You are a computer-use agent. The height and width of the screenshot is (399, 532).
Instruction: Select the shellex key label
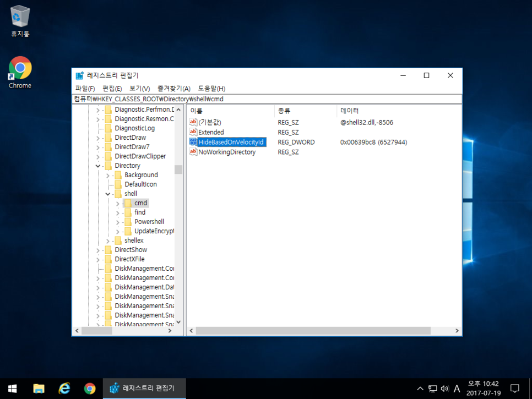pyautogui.click(x=134, y=241)
